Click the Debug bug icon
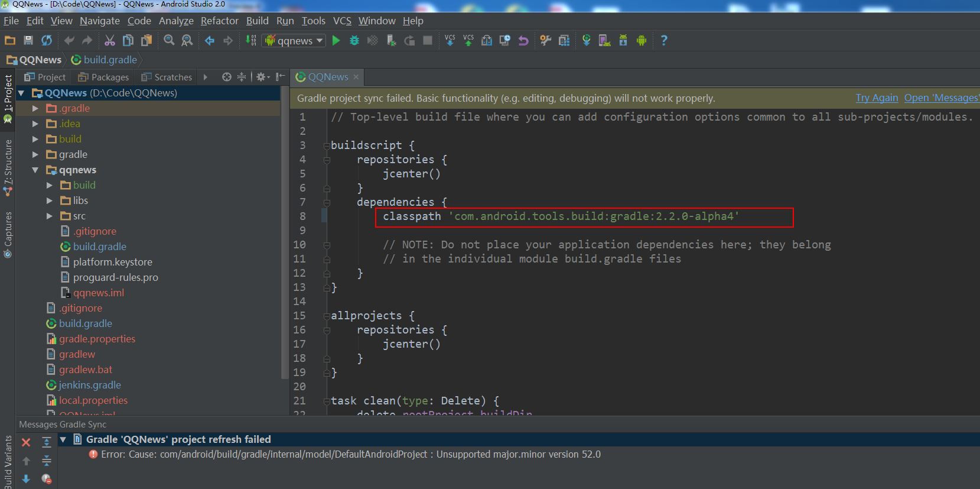 coord(354,40)
